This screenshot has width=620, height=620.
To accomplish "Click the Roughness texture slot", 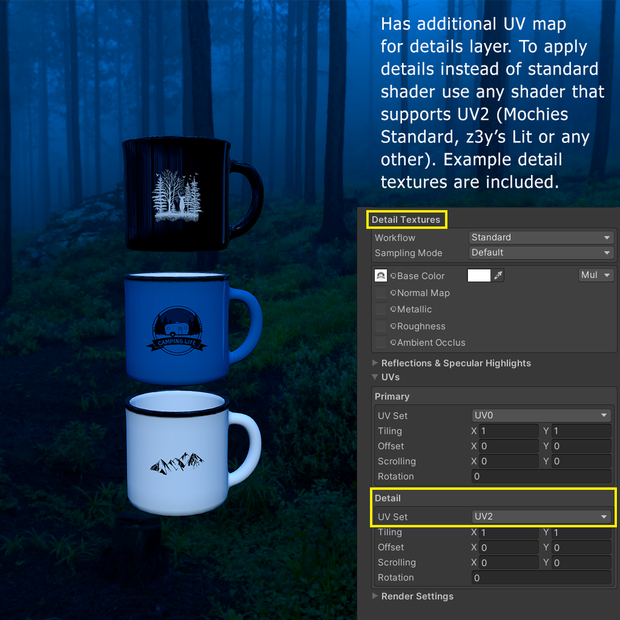I will [x=381, y=326].
